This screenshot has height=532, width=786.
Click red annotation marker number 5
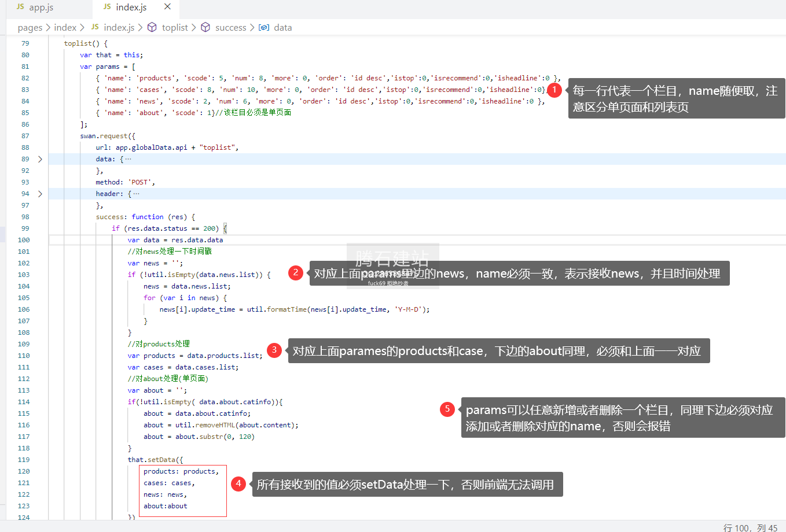(x=447, y=409)
